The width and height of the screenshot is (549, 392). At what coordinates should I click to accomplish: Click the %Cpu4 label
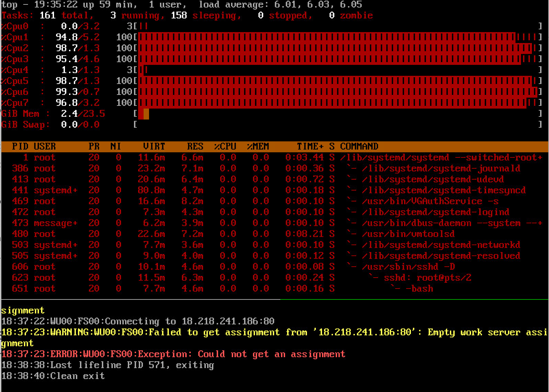point(15,70)
